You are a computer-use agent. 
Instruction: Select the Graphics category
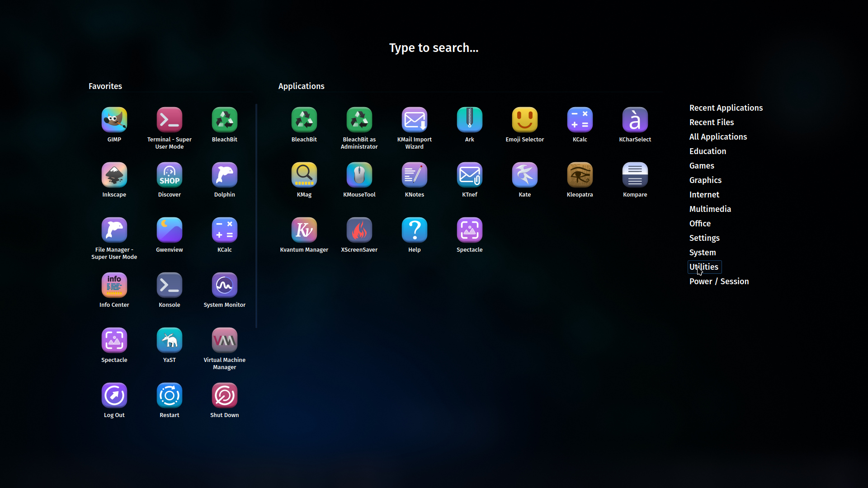[x=705, y=180]
